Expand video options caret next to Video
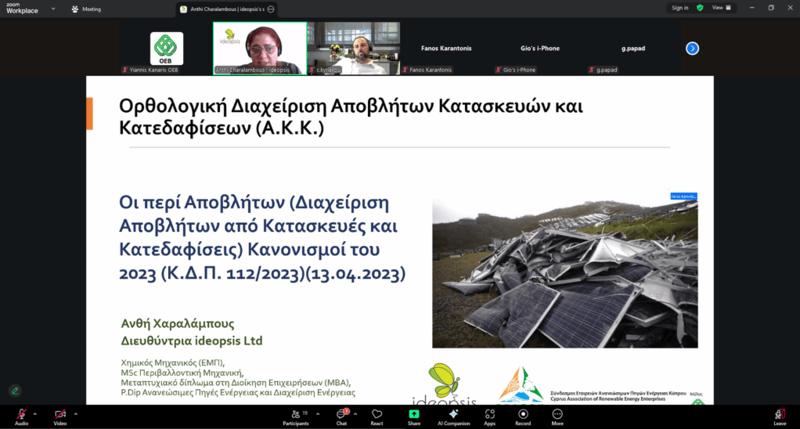The image size is (800, 429). (73, 412)
